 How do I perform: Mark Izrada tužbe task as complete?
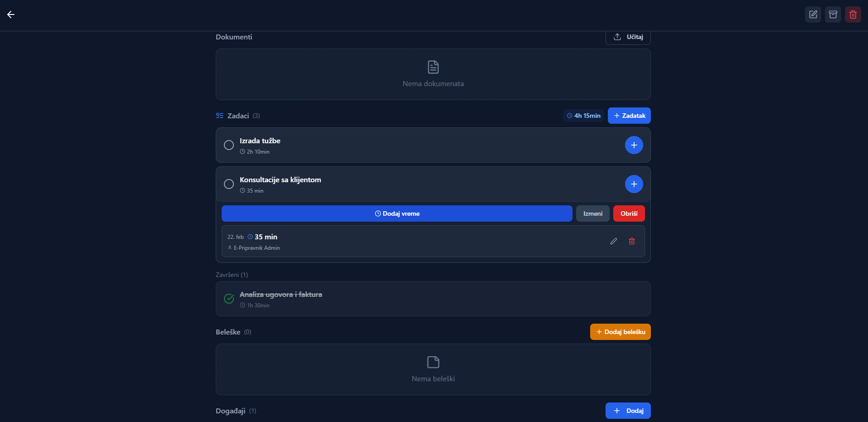(x=229, y=145)
